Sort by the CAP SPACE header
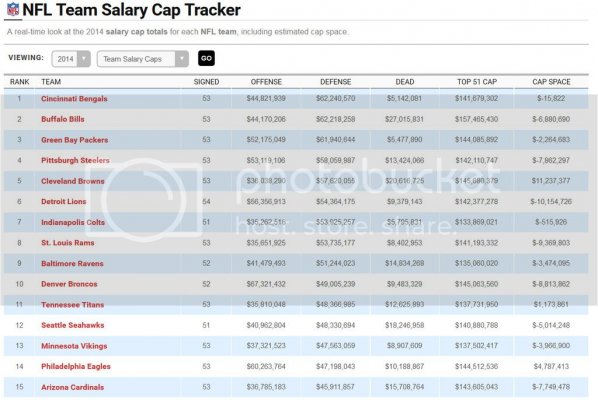598x400 pixels. [x=551, y=82]
